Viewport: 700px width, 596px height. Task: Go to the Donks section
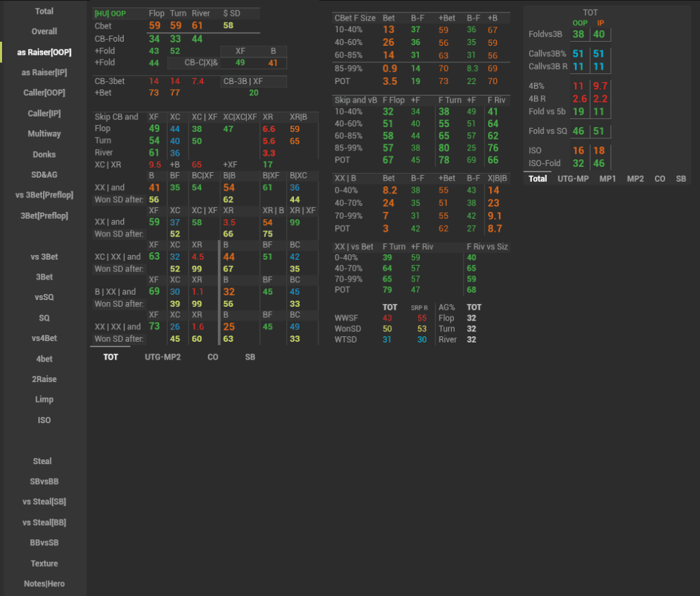pos(44,154)
